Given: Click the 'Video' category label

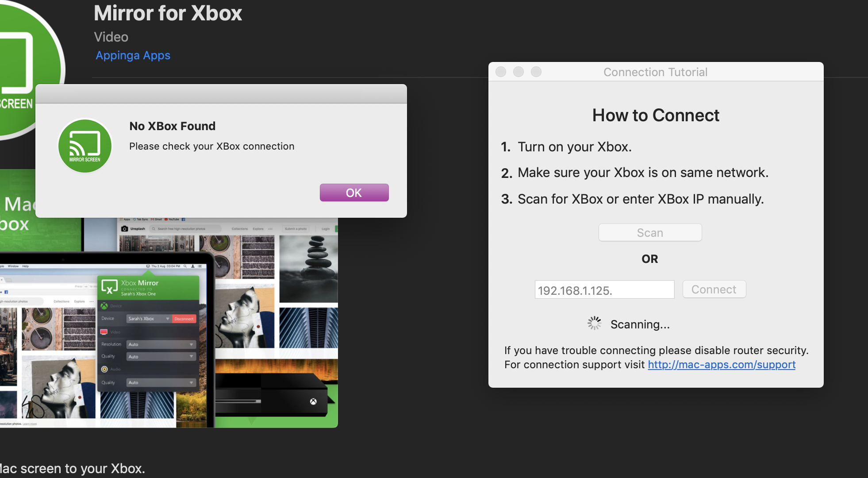Looking at the screenshot, I should (x=111, y=37).
